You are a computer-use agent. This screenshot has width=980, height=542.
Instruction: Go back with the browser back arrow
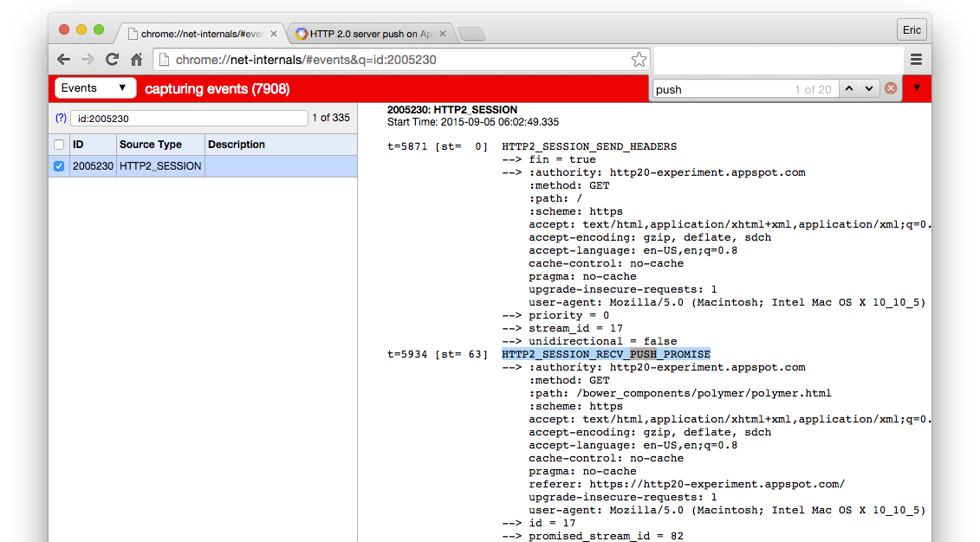pyautogui.click(x=63, y=60)
